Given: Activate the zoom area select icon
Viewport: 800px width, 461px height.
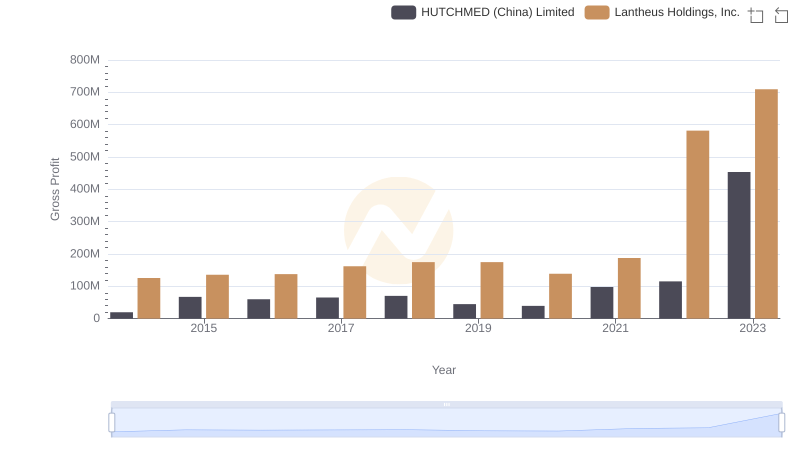Looking at the screenshot, I should point(756,15).
